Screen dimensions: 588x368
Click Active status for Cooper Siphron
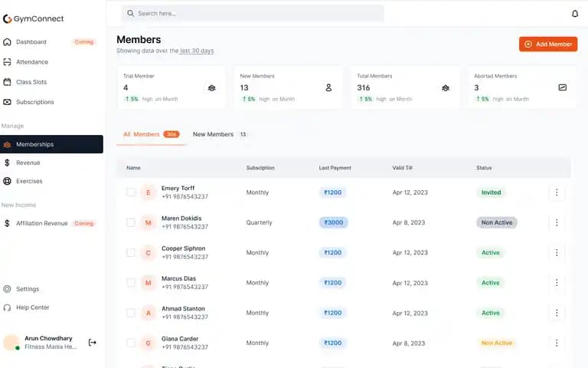point(491,252)
